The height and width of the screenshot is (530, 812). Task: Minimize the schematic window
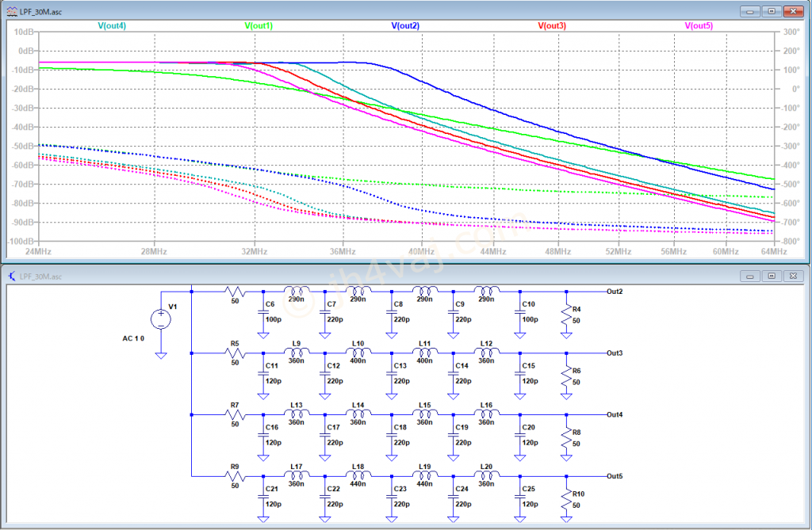coord(749,276)
